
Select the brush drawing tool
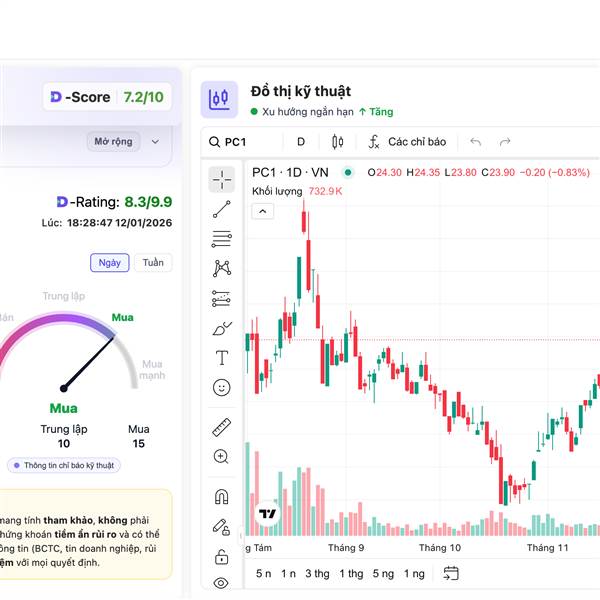(222, 328)
